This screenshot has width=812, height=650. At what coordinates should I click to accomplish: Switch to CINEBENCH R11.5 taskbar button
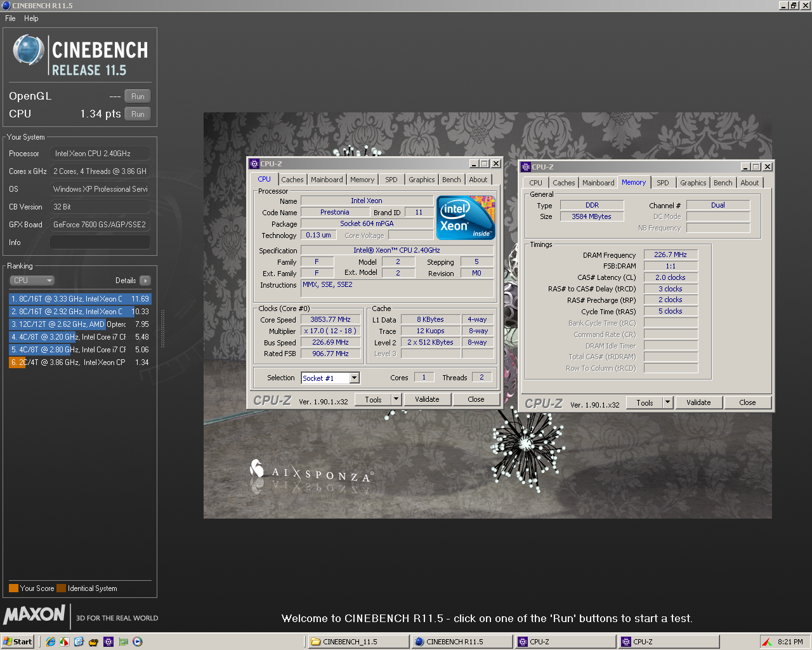462,642
